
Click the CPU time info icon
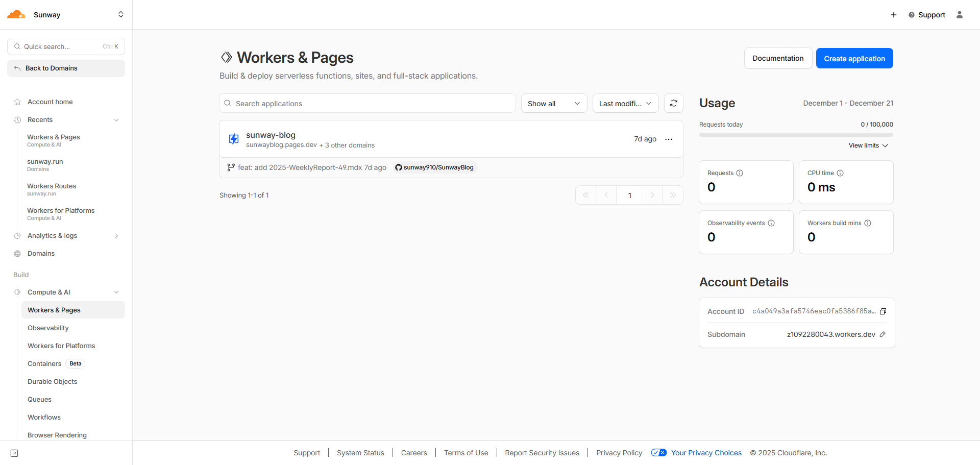(840, 173)
